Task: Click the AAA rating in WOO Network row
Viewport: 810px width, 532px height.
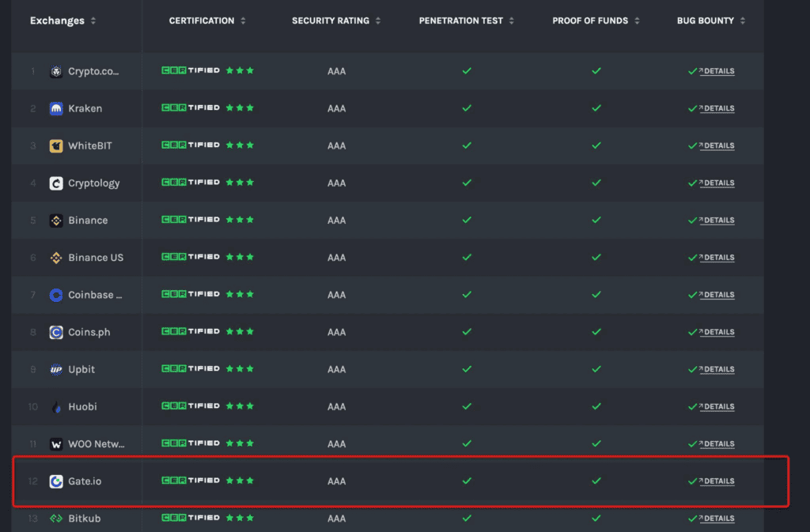Action: pos(336,444)
